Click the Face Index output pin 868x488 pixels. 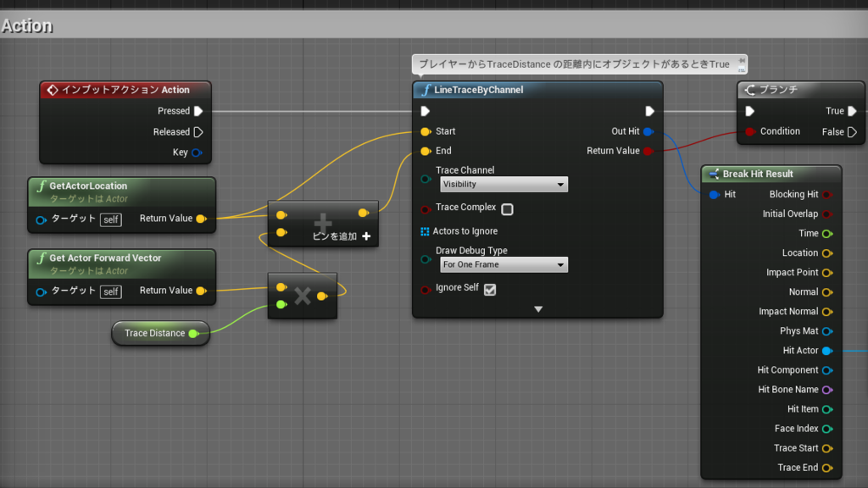[x=827, y=429]
